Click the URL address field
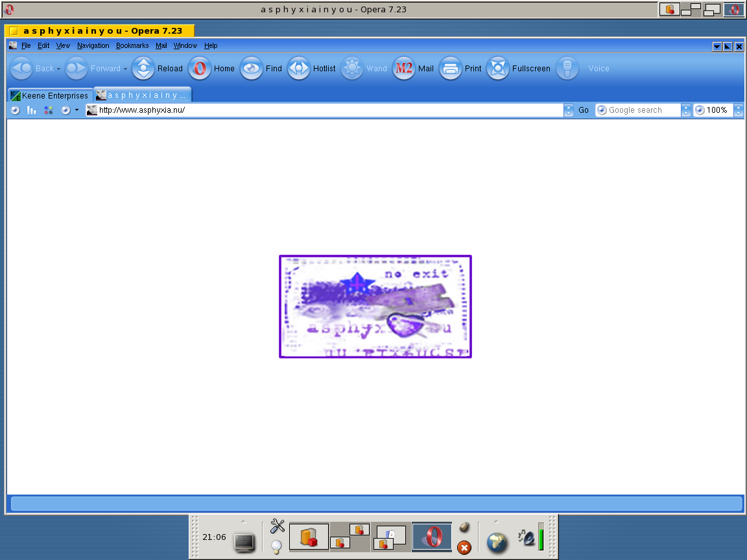 tap(325, 110)
